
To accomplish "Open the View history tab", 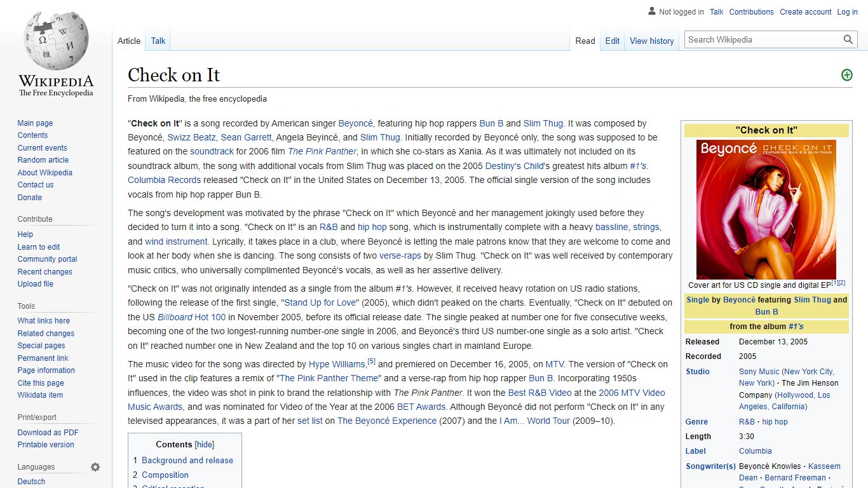I will point(651,41).
